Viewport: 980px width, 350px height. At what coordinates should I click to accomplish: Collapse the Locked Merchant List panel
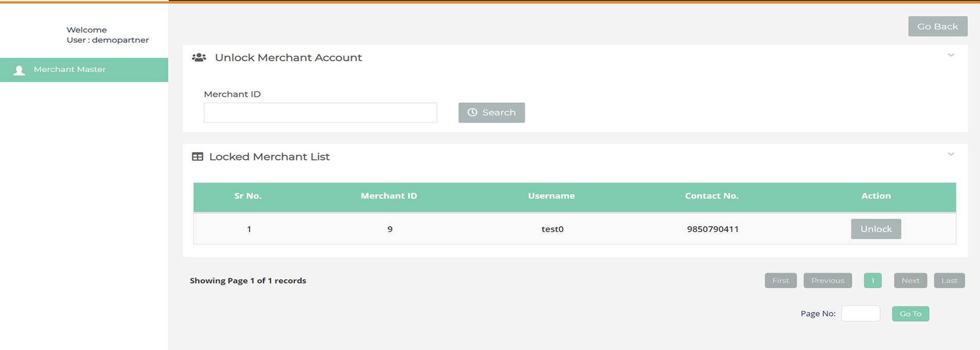pos(951,154)
